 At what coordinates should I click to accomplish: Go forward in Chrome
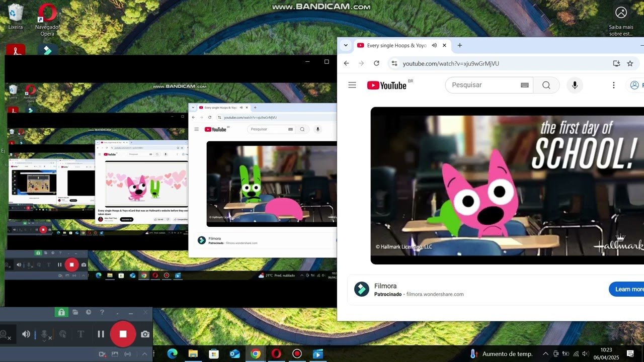(x=361, y=63)
